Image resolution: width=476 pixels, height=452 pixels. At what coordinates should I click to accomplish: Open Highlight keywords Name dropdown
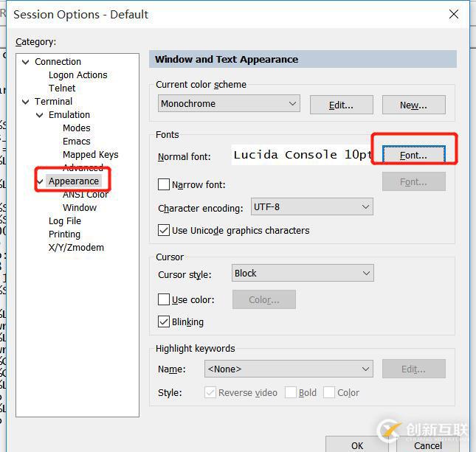[289, 369]
